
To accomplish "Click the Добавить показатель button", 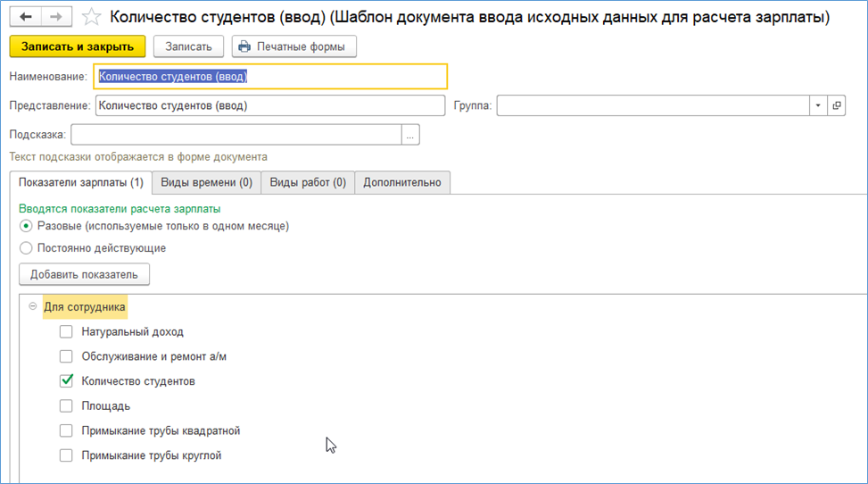I will 84,274.
